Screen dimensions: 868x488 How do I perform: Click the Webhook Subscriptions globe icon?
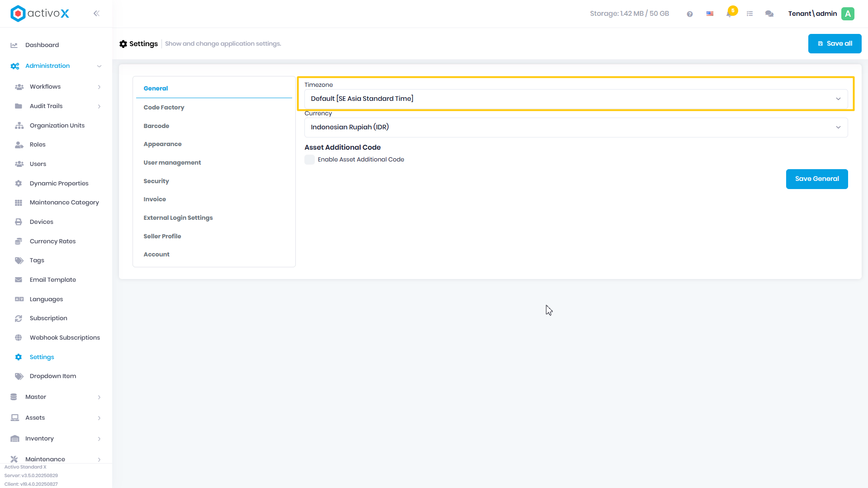[x=19, y=338]
